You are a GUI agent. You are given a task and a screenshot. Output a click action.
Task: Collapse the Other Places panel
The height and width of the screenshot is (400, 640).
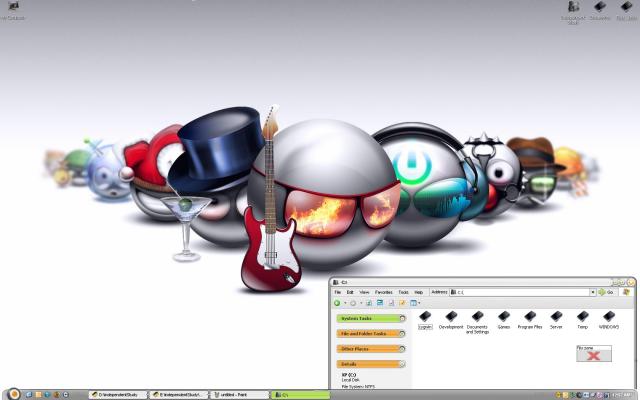point(402,349)
